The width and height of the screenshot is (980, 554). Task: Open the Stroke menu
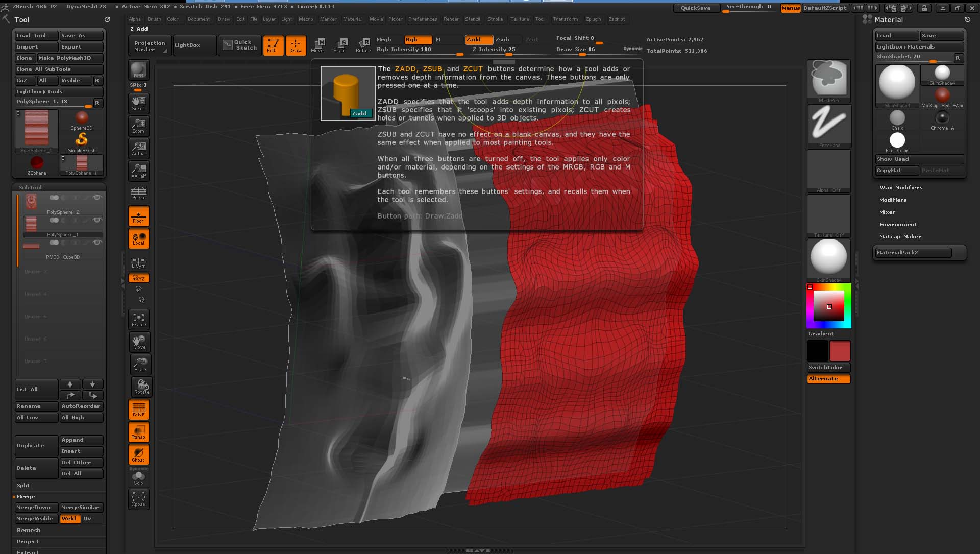click(495, 19)
